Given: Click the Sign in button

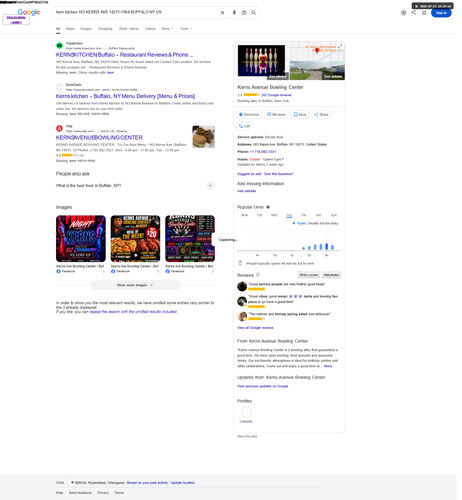Looking at the screenshot, I should pyautogui.click(x=441, y=13).
